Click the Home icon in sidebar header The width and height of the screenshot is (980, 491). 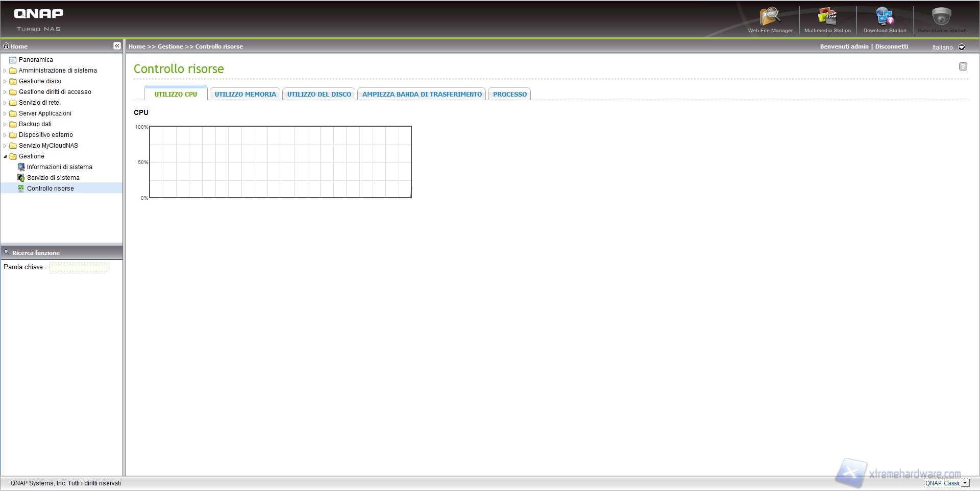pos(7,46)
